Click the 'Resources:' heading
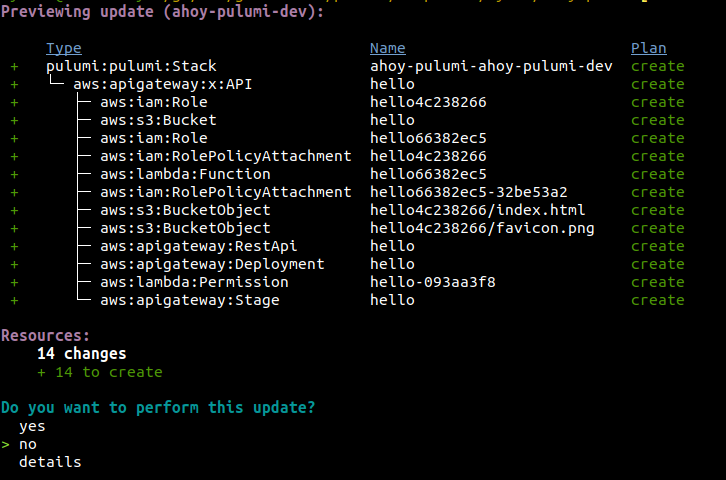The width and height of the screenshot is (726, 480). 45,336
